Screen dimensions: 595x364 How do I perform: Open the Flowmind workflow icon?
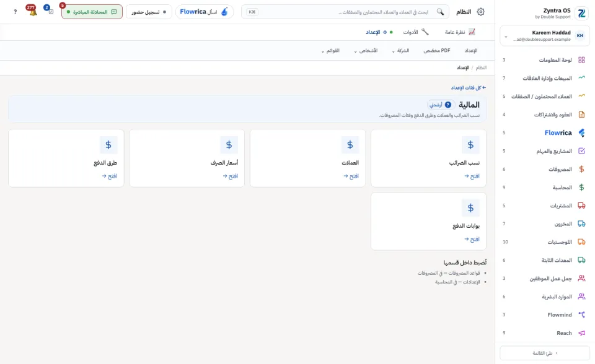581,314
